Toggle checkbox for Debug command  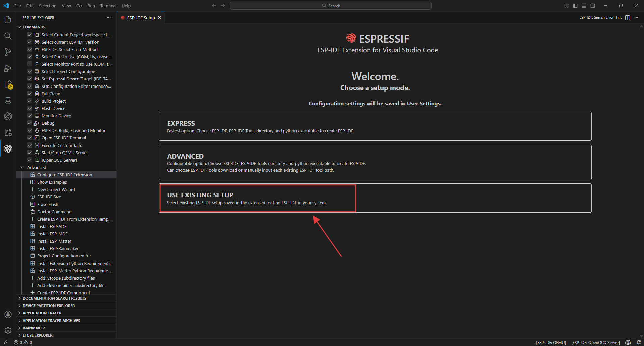click(30, 123)
